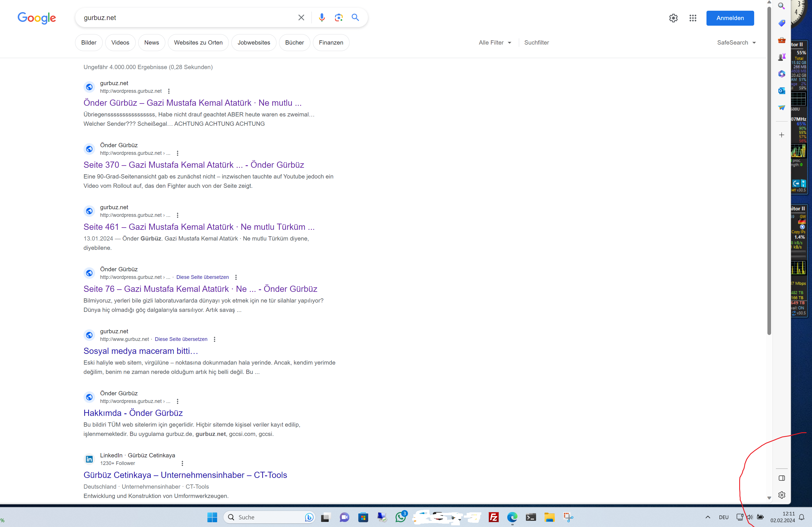Image resolution: width=812 pixels, height=527 pixels.
Task: Open more options for first gurbuz.net result
Action: tap(168, 91)
